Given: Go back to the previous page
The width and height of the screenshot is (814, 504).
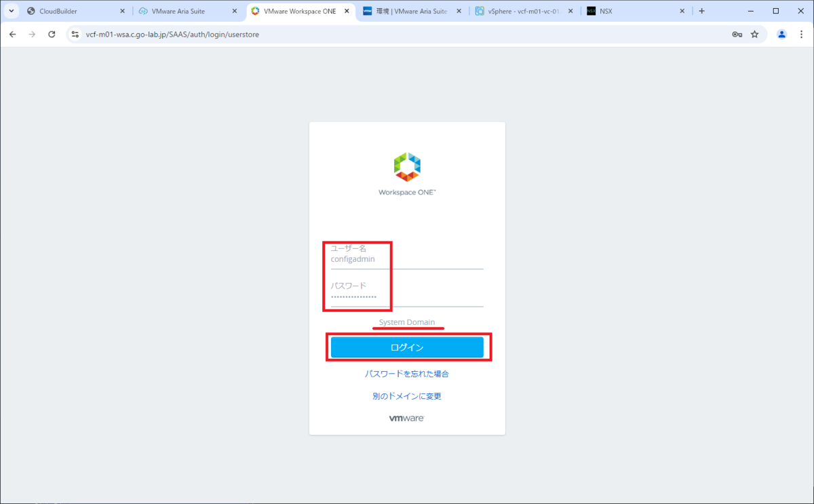Looking at the screenshot, I should point(12,34).
